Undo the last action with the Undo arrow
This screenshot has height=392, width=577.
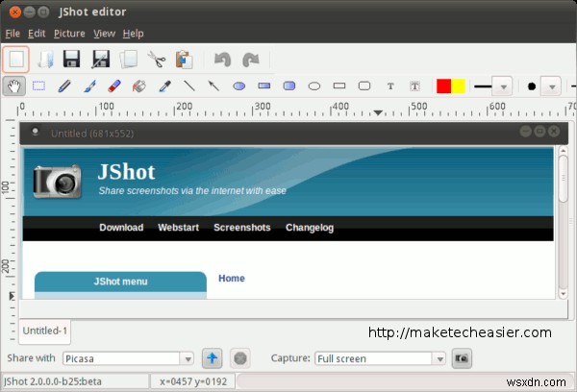(x=223, y=60)
